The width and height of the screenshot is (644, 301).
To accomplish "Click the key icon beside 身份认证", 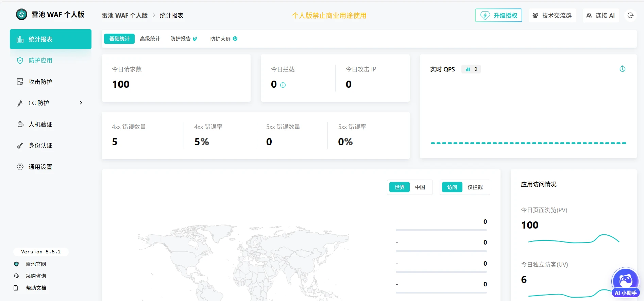I will [20, 146].
